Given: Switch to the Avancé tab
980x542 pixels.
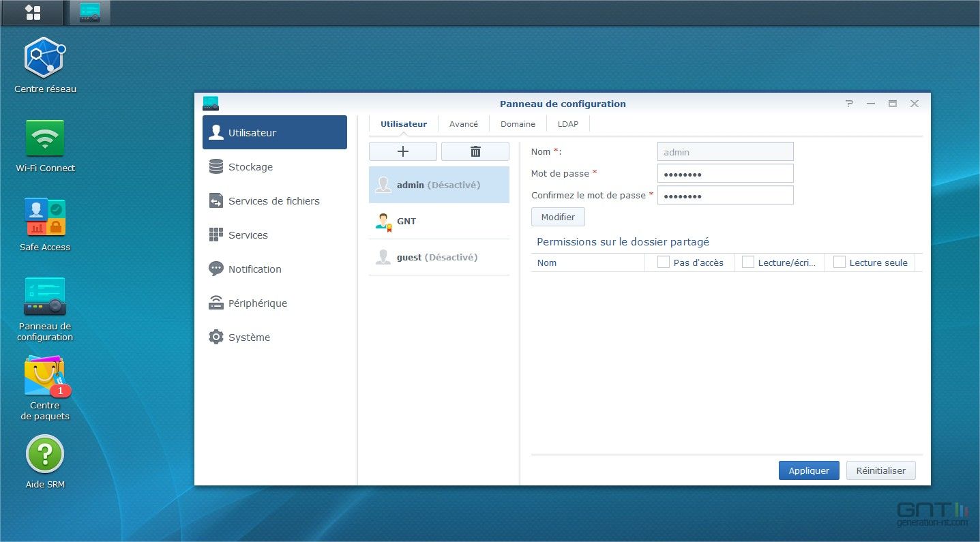Looking at the screenshot, I should pos(464,124).
